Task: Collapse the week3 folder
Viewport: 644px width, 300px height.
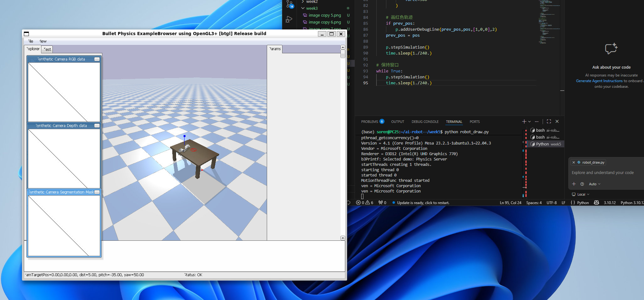Action: coord(312,8)
